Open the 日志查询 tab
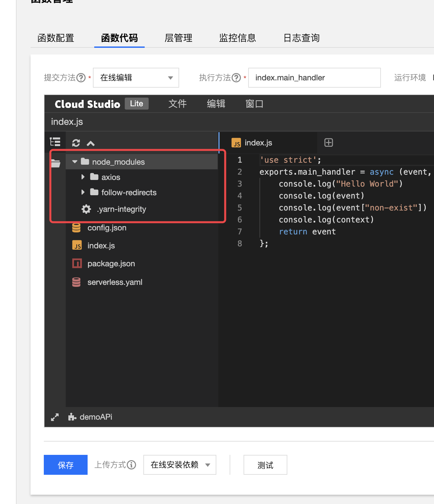This screenshot has height=504, width=434. (x=302, y=38)
